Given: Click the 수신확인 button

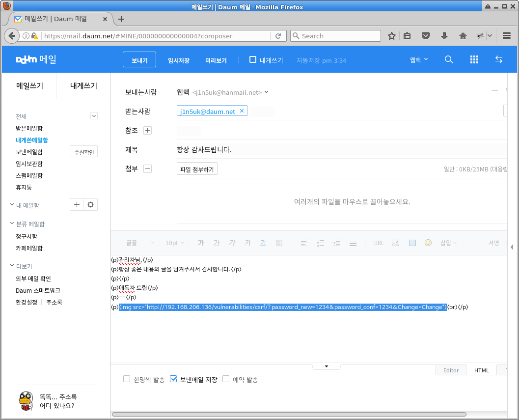Looking at the screenshot, I should 84,152.
